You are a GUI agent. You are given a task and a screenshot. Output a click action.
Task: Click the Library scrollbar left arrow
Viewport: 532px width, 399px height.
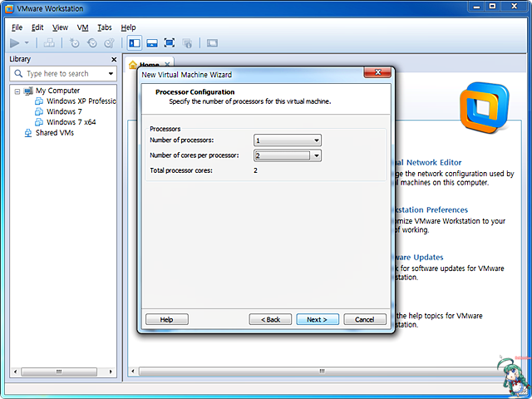tap(15, 372)
